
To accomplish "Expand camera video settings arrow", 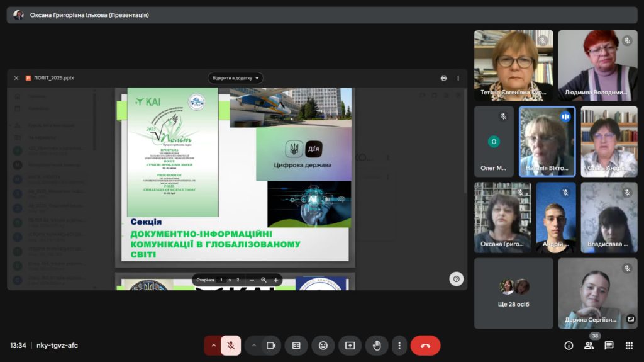I will 254,345.
